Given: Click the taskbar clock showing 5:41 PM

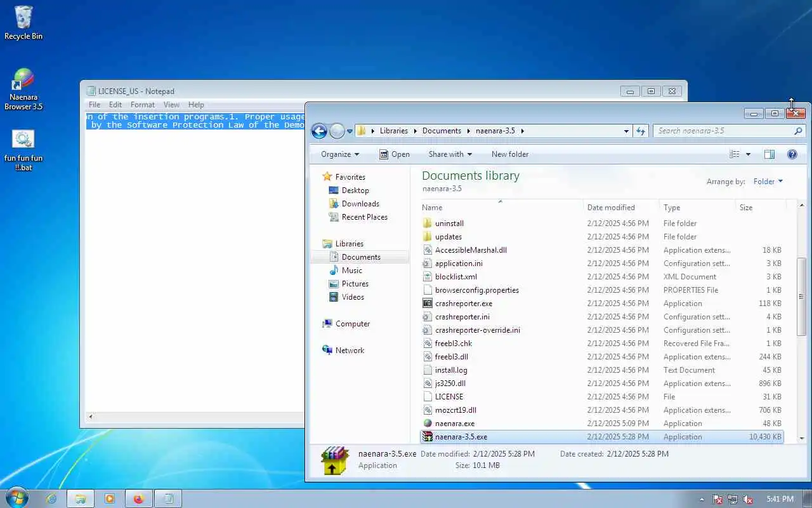Looking at the screenshot, I should pos(780,499).
